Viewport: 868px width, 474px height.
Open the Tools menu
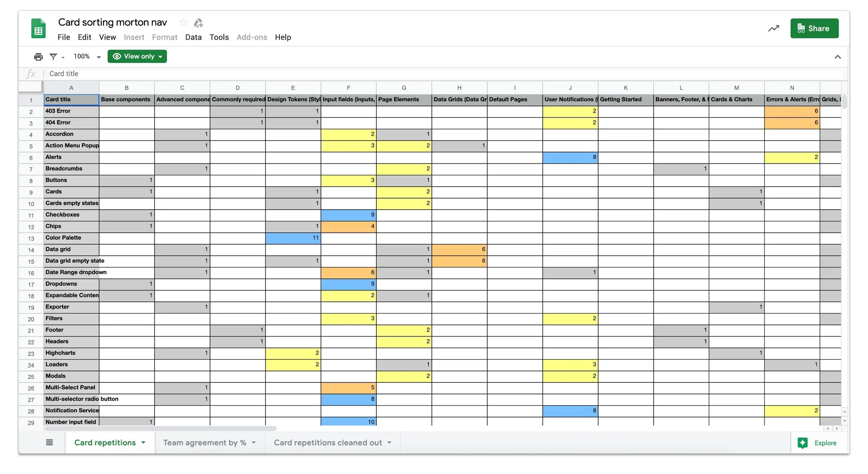point(219,37)
